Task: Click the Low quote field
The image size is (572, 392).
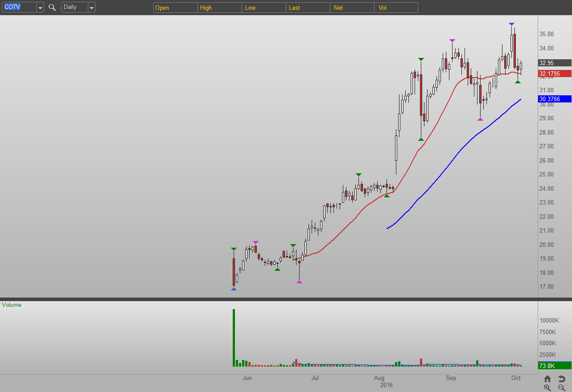Action: (x=264, y=8)
